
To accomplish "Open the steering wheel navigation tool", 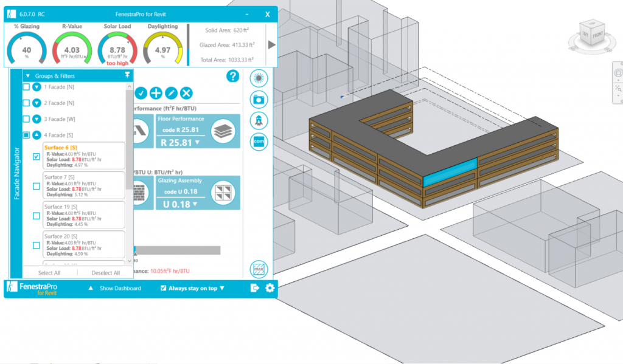I will pos(619,73).
